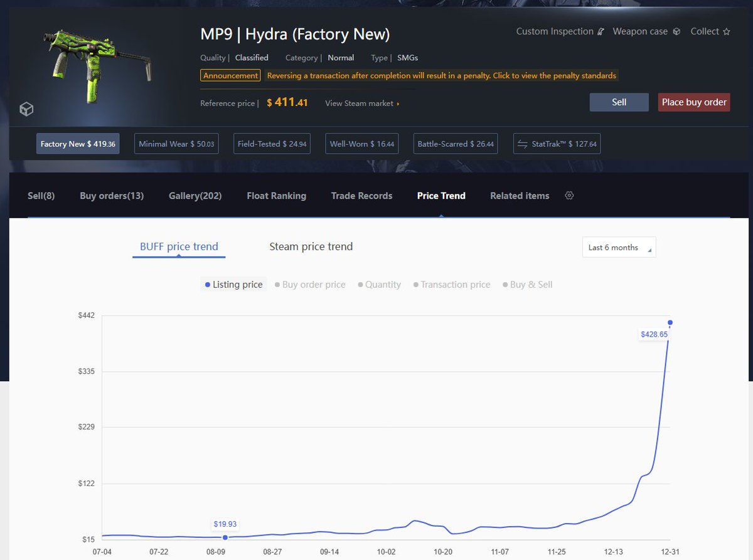Click the StatTrak swap arrows icon
The image size is (753, 560).
pyautogui.click(x=522, y=144)
